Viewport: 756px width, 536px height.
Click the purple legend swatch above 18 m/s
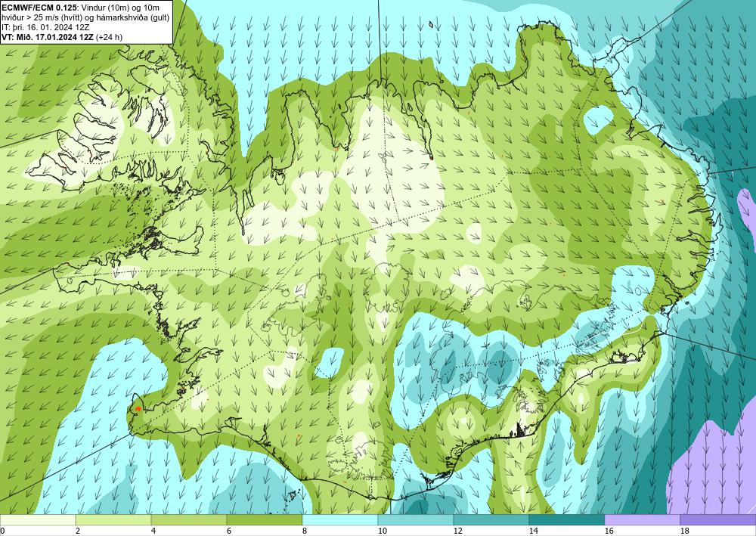pos(718,520)
